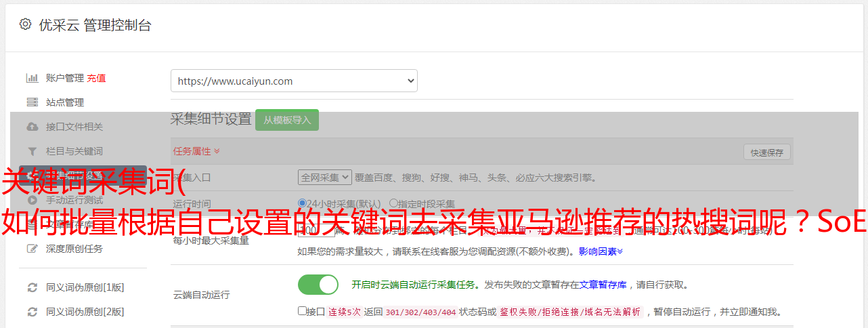The image size is (868, 328).
Task: Open 账户管理 in the sidebar
Action: click(x=65, y=78)
